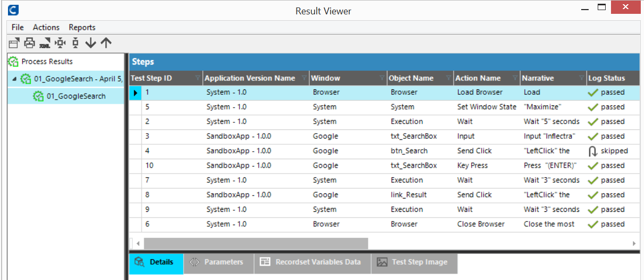Open the Object Name column filter
The width and height of the screenshot is (644, 280).
click(449, 78)
